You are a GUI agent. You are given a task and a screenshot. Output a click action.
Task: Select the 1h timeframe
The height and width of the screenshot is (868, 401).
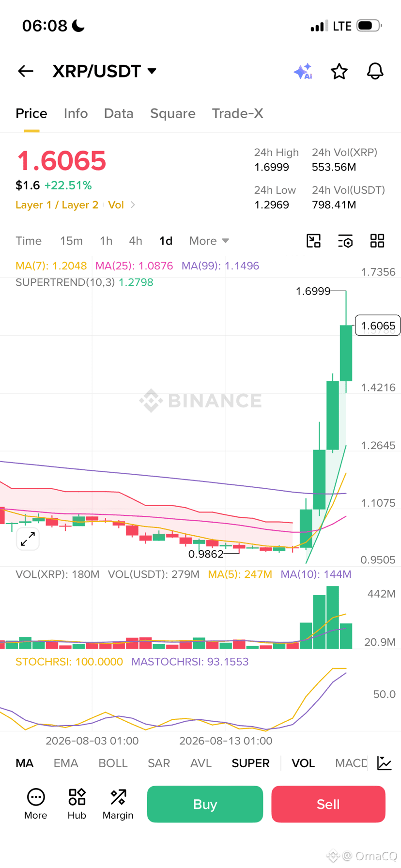click(106, 241)
